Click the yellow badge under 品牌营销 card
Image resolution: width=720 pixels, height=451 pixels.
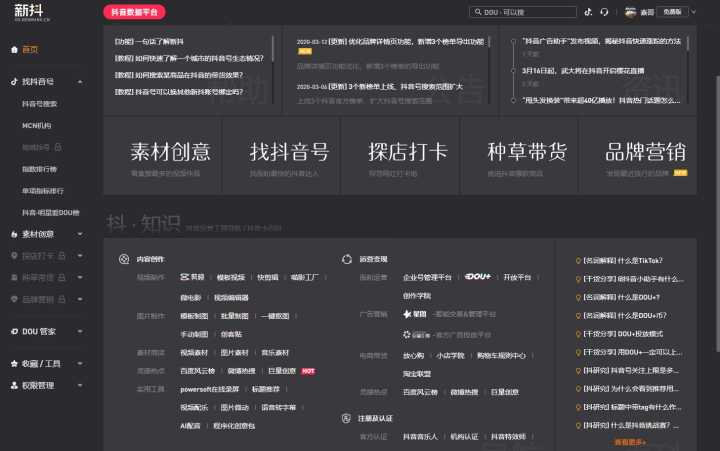coord(681,173)
